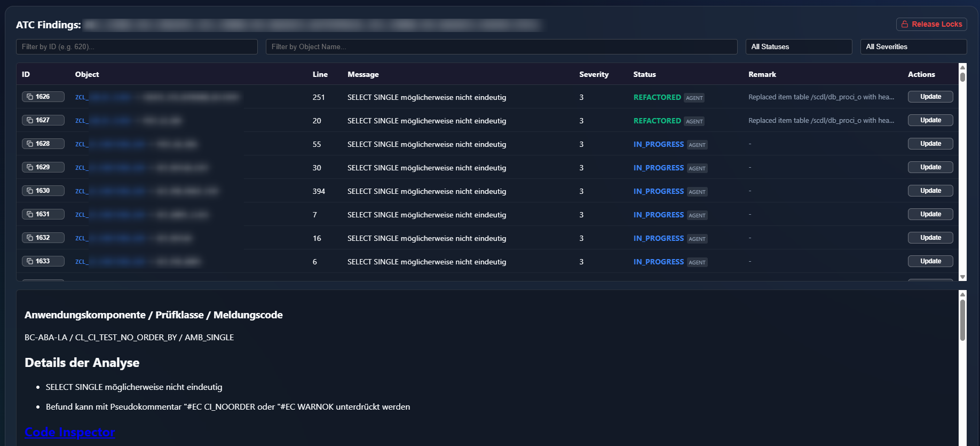Focus the Filter by Object Name field
Screen dimensions: 980x446
(501, 46)
